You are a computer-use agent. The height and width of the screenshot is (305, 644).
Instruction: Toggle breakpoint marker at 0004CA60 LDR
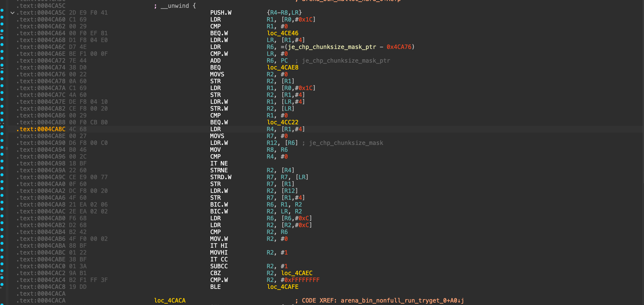coord(2,17)
